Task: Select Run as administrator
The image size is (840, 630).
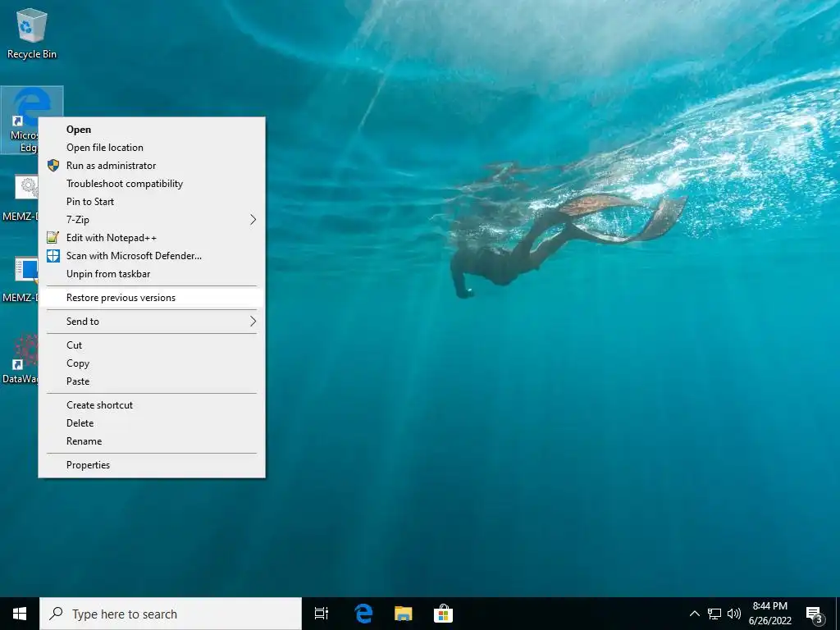Action: pos(152,166)
